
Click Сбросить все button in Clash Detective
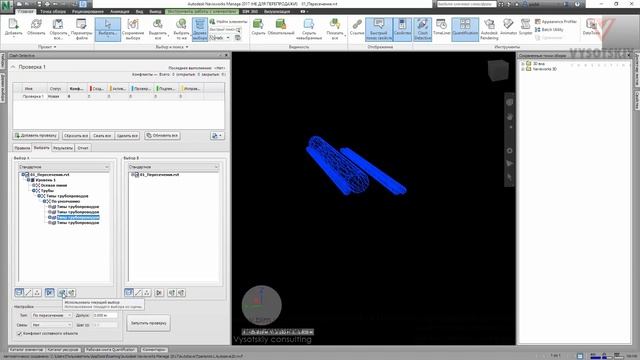tap(76, 136)
